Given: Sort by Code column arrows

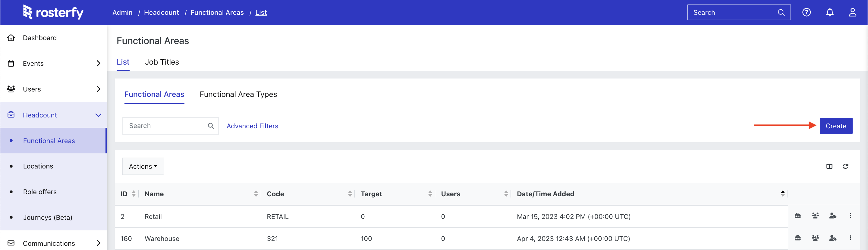Looking at the screenshot, I should [350, 194].
